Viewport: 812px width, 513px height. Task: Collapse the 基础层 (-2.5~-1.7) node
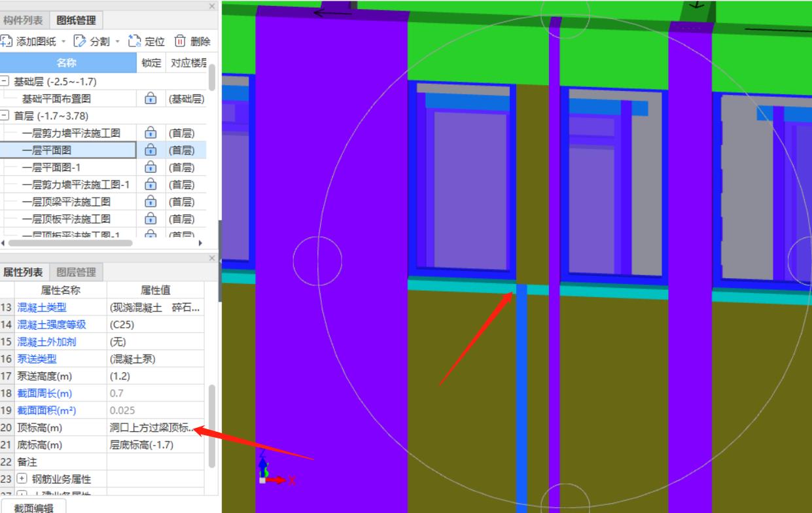pos(5,82)
